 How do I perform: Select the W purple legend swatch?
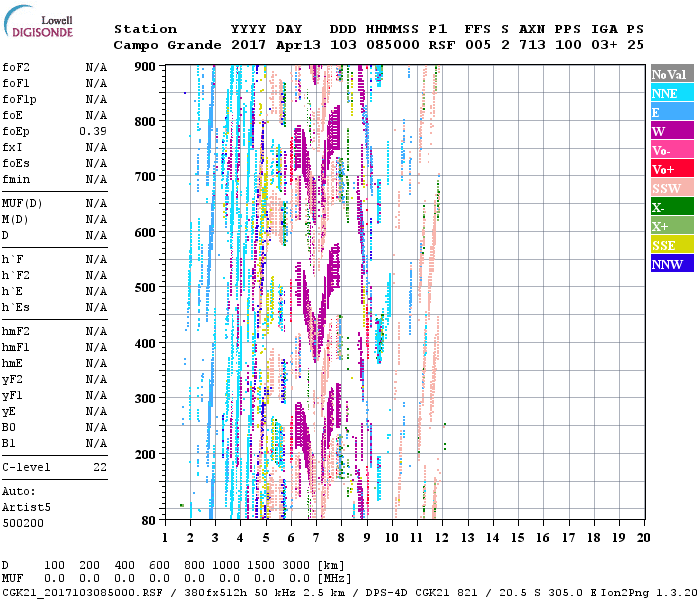coord(672,130)
